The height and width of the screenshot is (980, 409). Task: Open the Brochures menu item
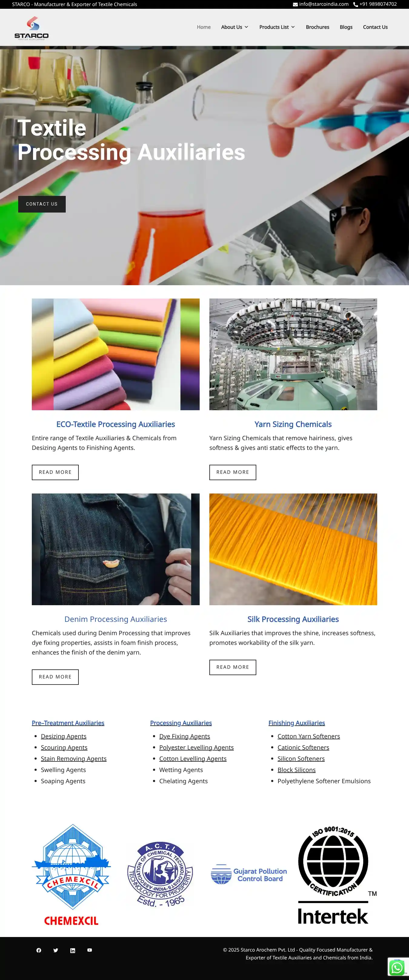pyautogui.click(x=317, y=27)
